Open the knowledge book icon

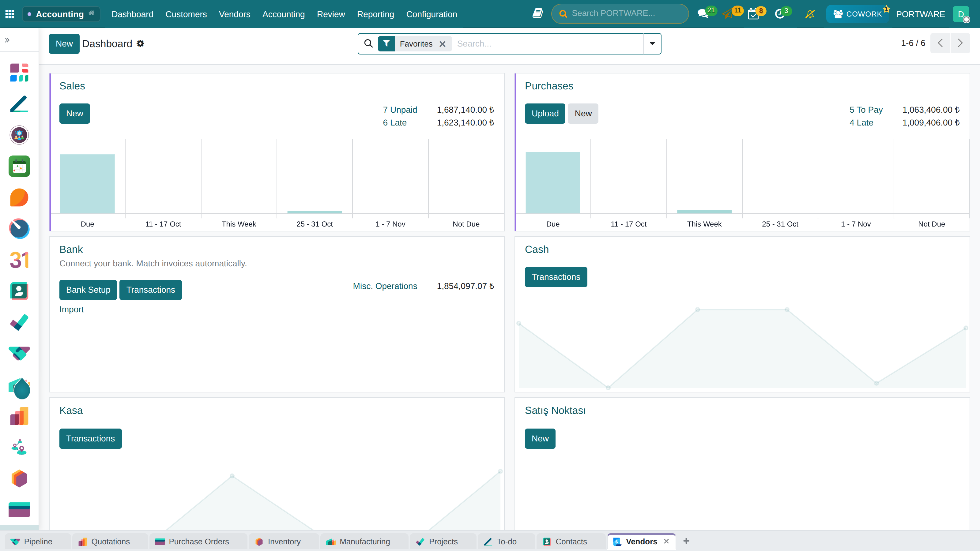[x=537, y=14]
